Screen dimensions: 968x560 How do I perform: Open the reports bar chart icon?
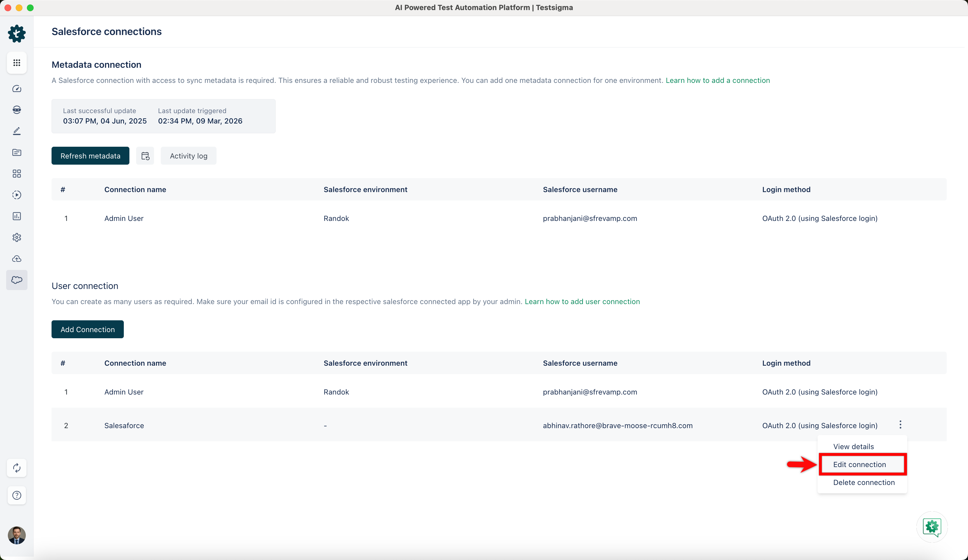click(17, 216)
